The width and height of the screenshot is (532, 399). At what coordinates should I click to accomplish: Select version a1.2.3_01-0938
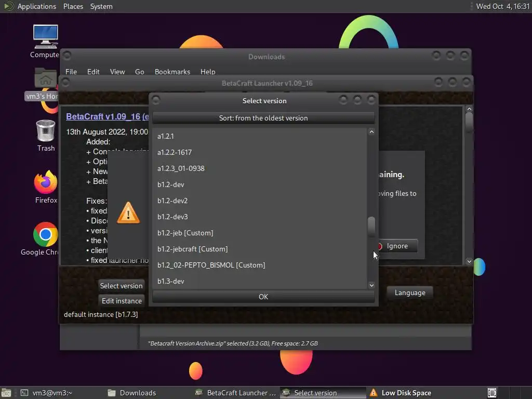pos(260,168)
